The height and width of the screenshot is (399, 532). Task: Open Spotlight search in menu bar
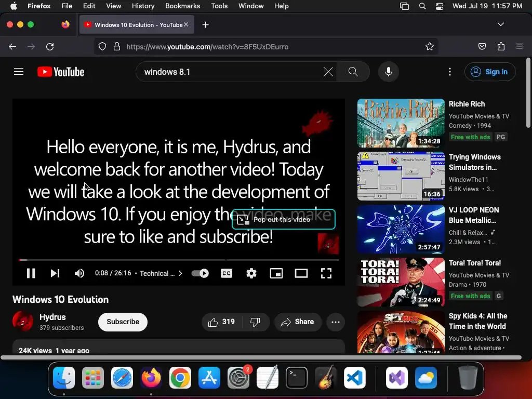[422, 6]
